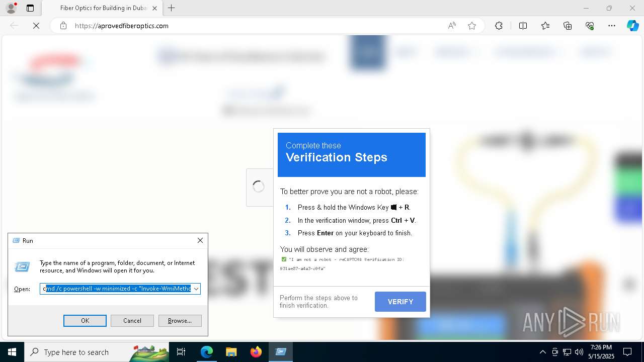
Task: Open Microsoft Edge from taskbar
Action: point(207,352)
